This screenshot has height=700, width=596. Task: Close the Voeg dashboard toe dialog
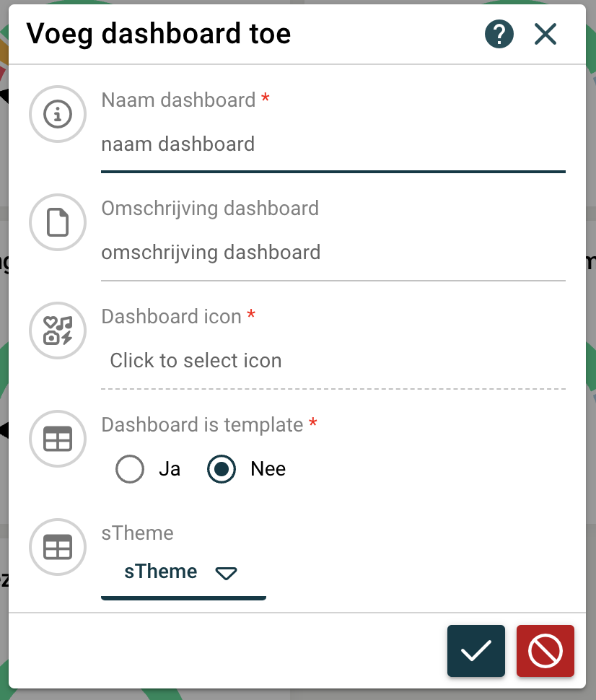545,34
